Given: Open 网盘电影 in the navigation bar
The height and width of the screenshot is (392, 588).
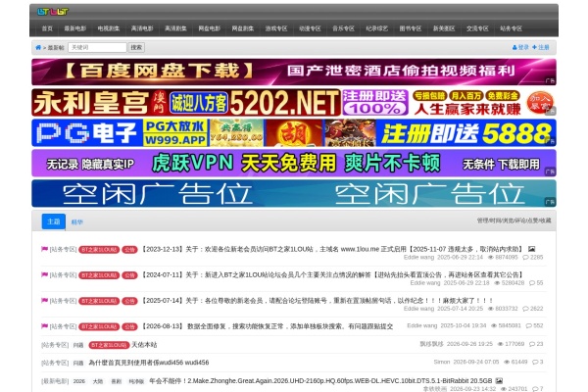Looking at the screenshot, I should pos(210,28).
